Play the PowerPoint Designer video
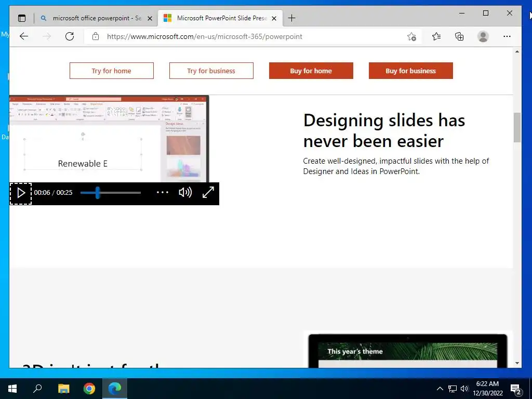The height and width of the screenshot is (399, 532). point(21,193)
